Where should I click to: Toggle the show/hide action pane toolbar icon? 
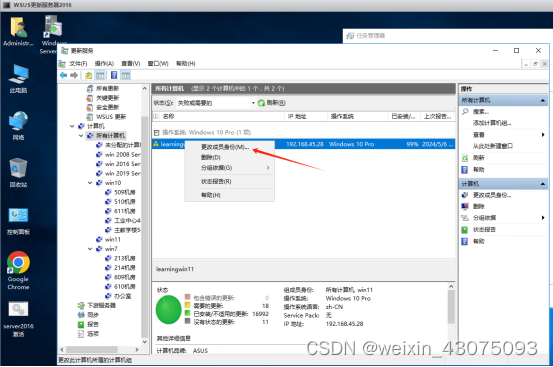126,75
